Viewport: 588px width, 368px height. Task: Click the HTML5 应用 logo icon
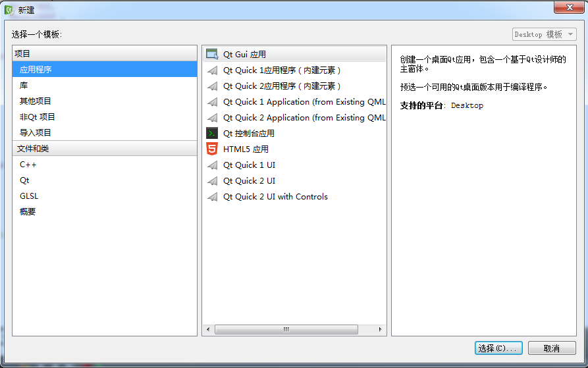tap(212, 149)
